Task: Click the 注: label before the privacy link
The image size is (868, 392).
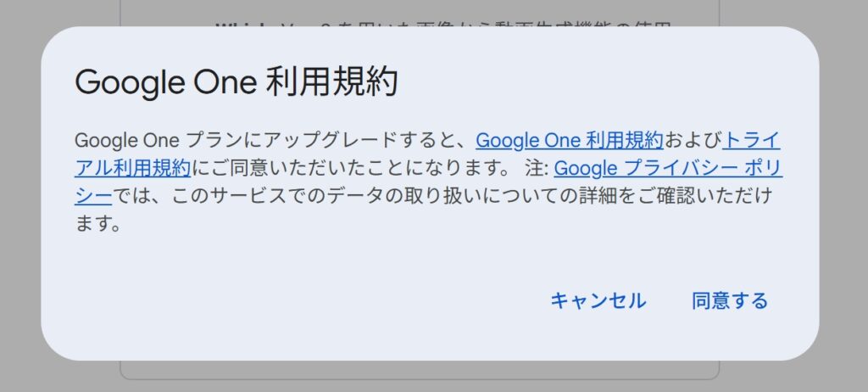Action: [x=537, y=168]
